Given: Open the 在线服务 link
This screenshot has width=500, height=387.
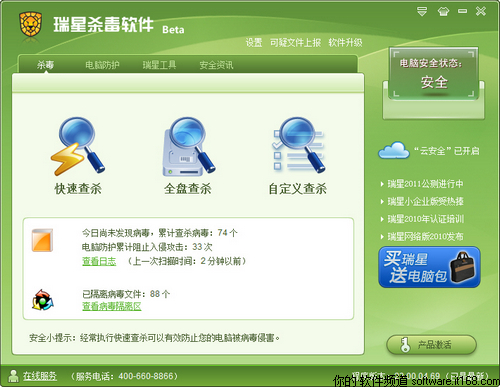Looking at the screenshot, I should [40, 376].
